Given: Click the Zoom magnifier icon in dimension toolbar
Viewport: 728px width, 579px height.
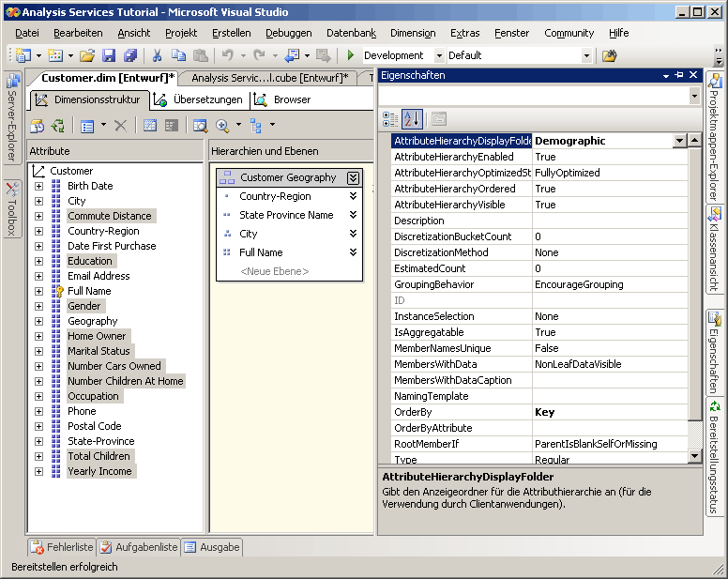Looking at the screenshot, I should click(222, 126).
